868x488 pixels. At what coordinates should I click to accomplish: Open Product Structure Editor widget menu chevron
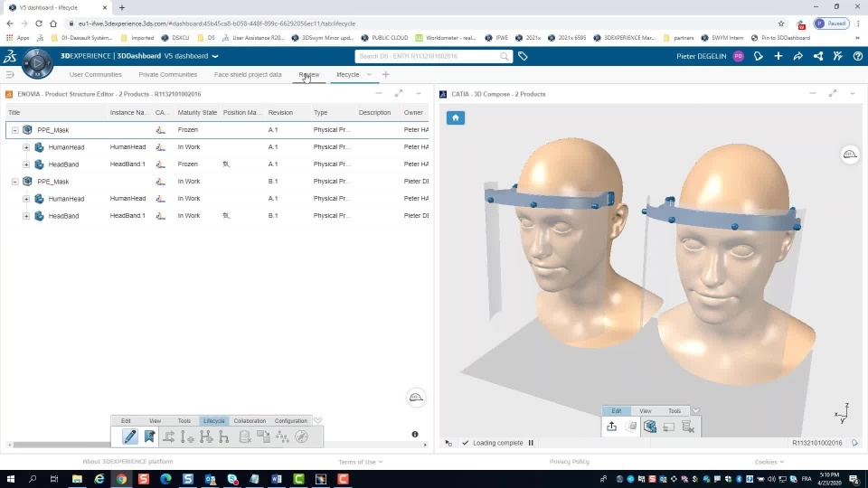pos(419,93)
